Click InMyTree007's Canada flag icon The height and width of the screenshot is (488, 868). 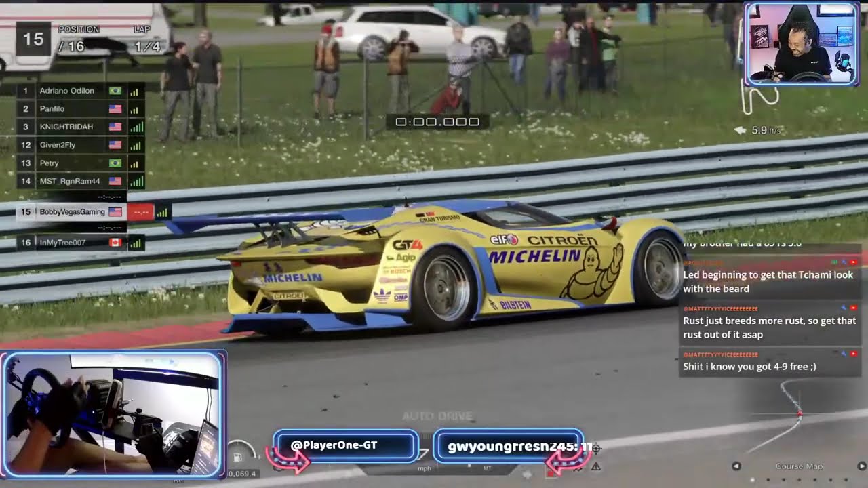click(115, 242)
